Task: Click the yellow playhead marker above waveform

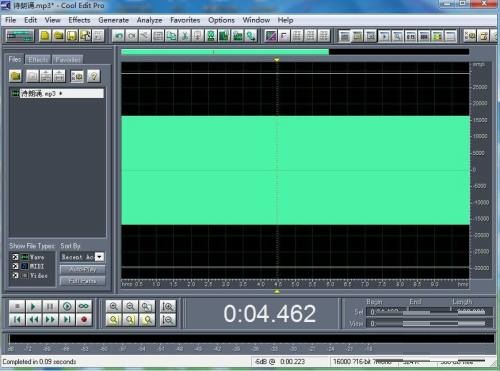Action: tap(277, 60)
